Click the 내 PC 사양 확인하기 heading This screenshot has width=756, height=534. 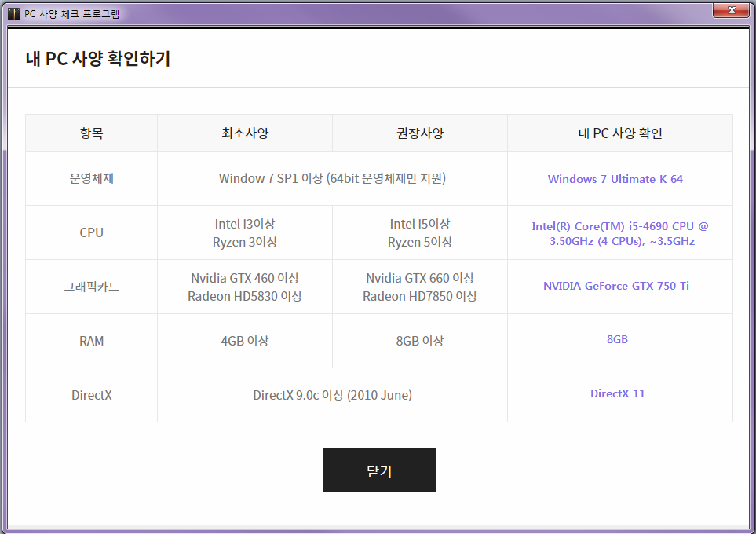[x=98, y=59]
